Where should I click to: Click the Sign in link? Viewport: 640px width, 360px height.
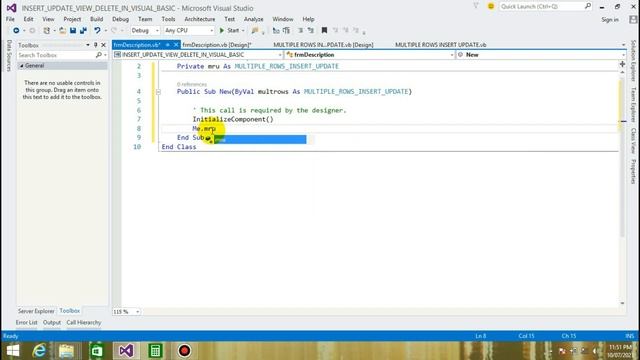tap(610, 20)
